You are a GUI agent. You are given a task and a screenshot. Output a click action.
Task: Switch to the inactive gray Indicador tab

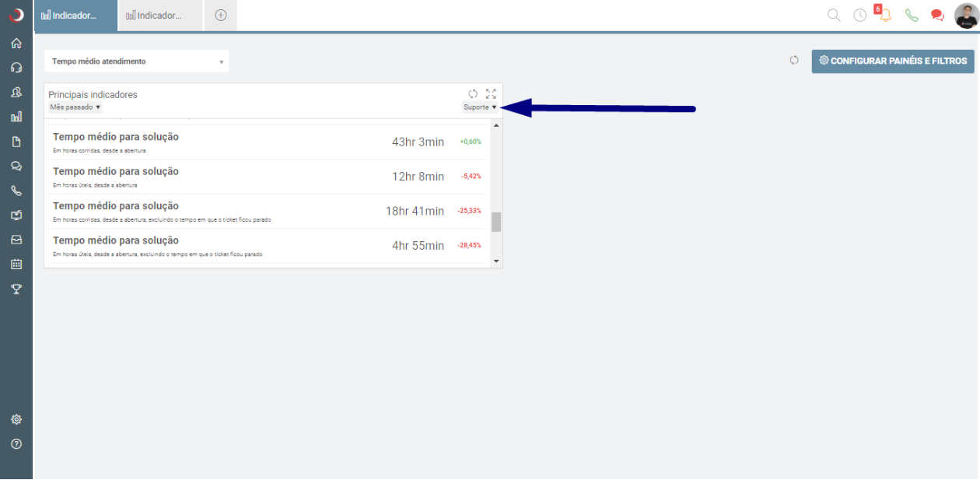tap(160, 16)
